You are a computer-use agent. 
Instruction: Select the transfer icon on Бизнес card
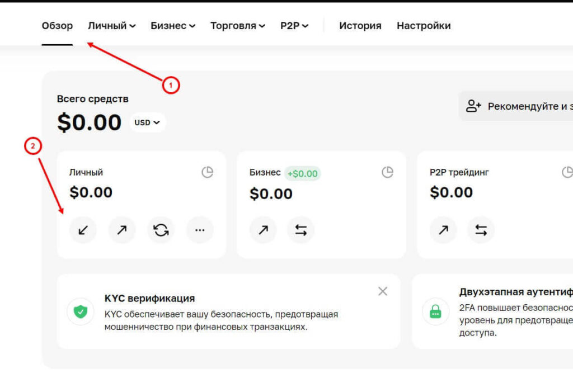point(301,229)
